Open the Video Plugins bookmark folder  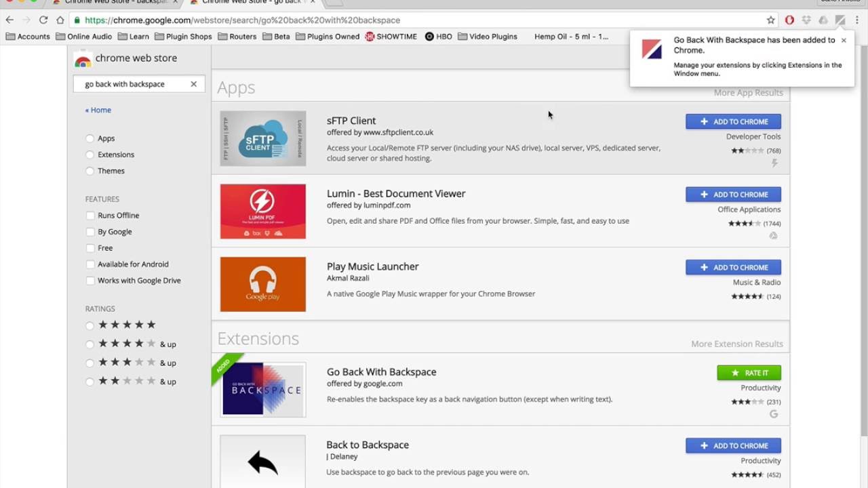point(488,37)
